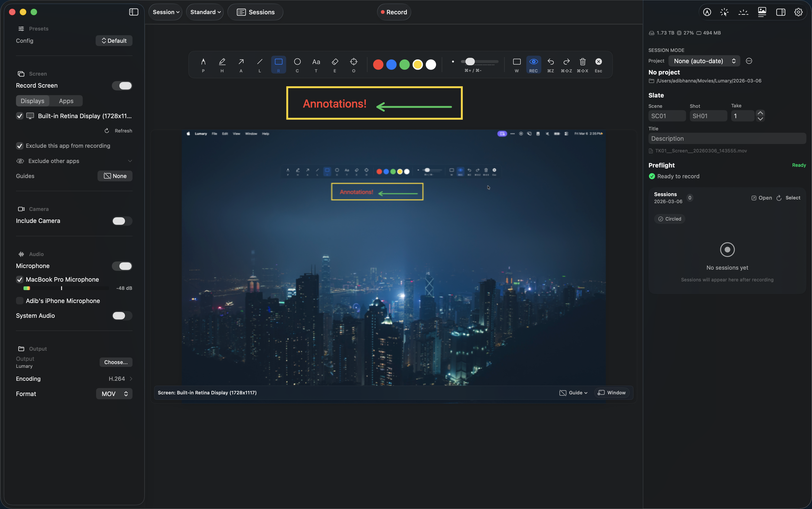Click the undo icon in annotation toolbar
The width and height of the screenshot is (812, 509).
point(550,62)
